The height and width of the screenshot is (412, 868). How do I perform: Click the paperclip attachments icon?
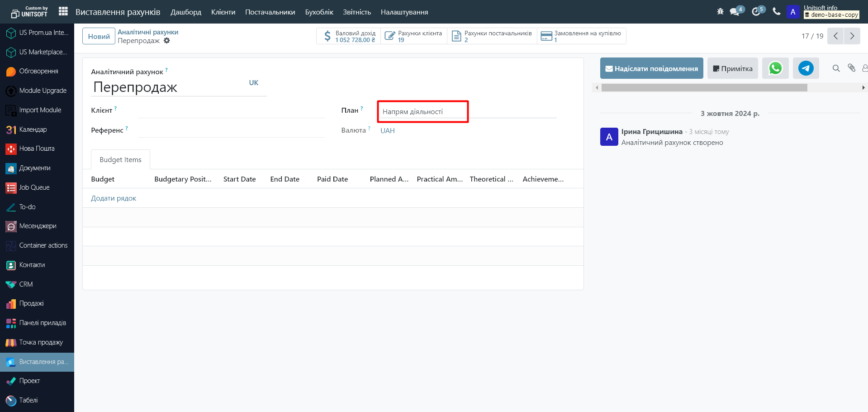851,68
